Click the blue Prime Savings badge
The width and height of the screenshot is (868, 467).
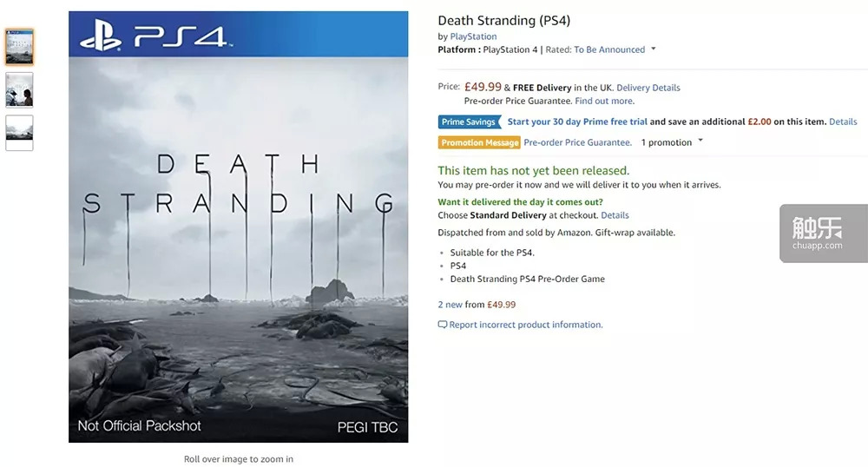pos(468,122)
